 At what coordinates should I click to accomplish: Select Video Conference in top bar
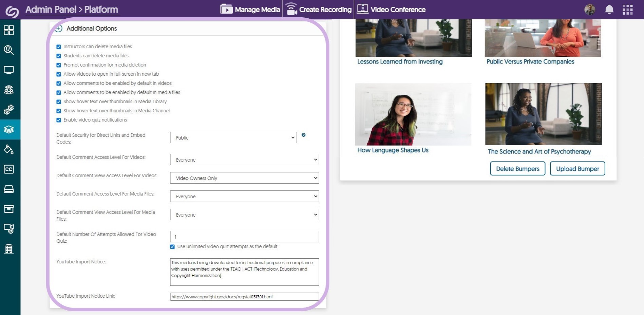click(x=391, y=10)
